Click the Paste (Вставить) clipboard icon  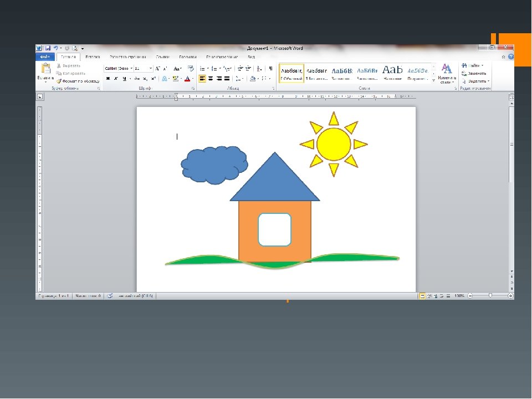(45, 70)
